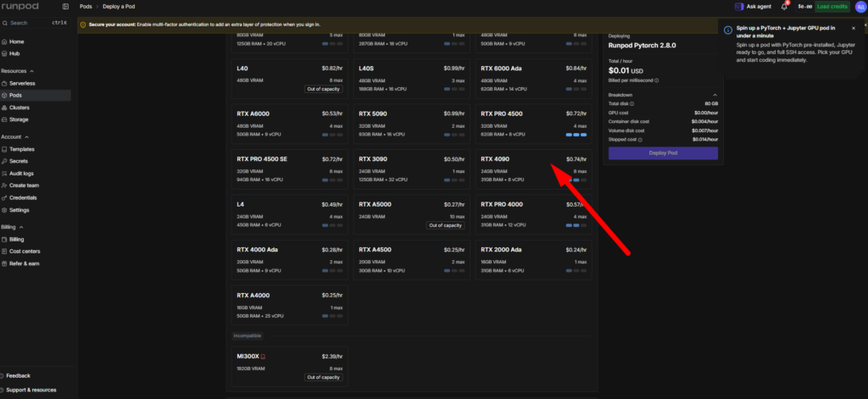
Task: Select the RTX A4000 GPU card
Action: (290, 305)
